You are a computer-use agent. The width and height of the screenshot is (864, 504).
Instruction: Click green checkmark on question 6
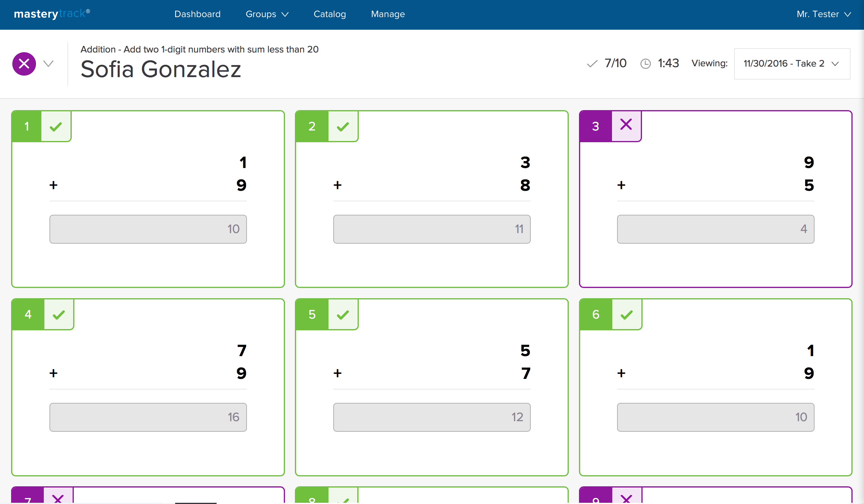pos(626,314)
